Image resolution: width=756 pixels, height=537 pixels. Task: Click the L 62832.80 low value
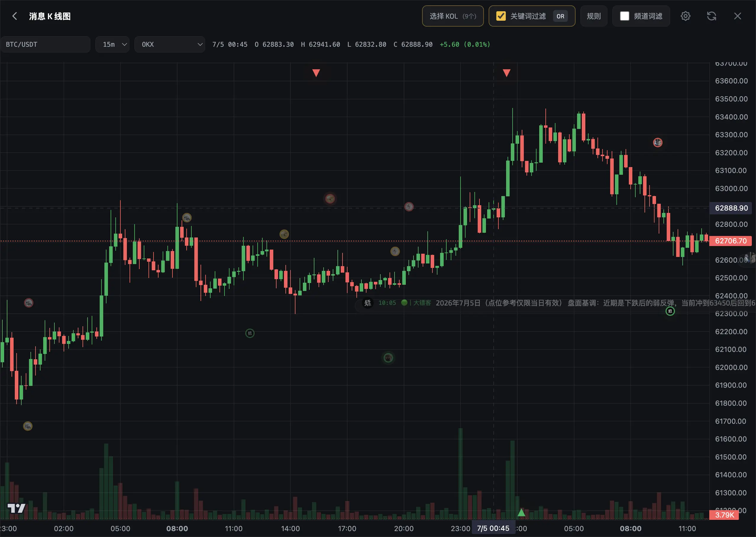coord(367,44)
